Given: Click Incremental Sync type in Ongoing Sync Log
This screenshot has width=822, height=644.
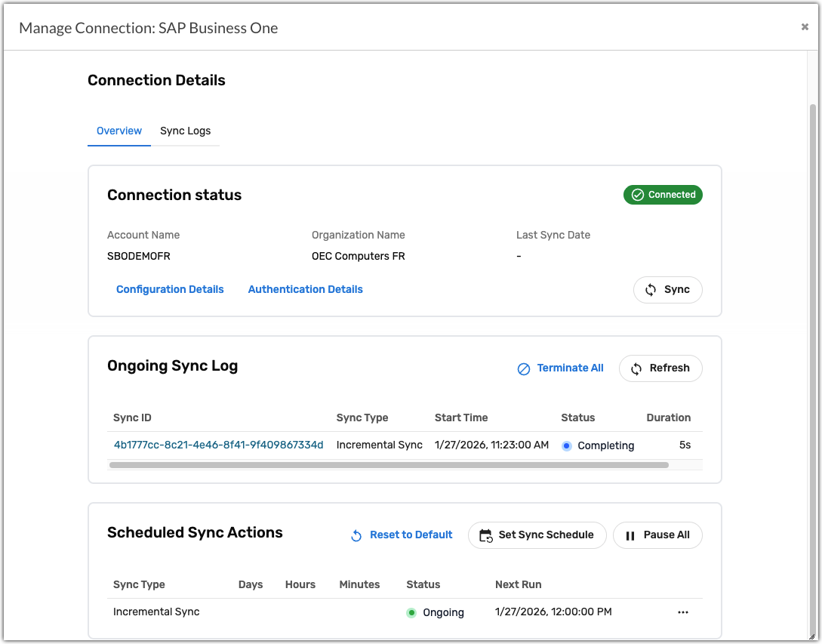Looking at the screenshot, I should click(379, 445).
